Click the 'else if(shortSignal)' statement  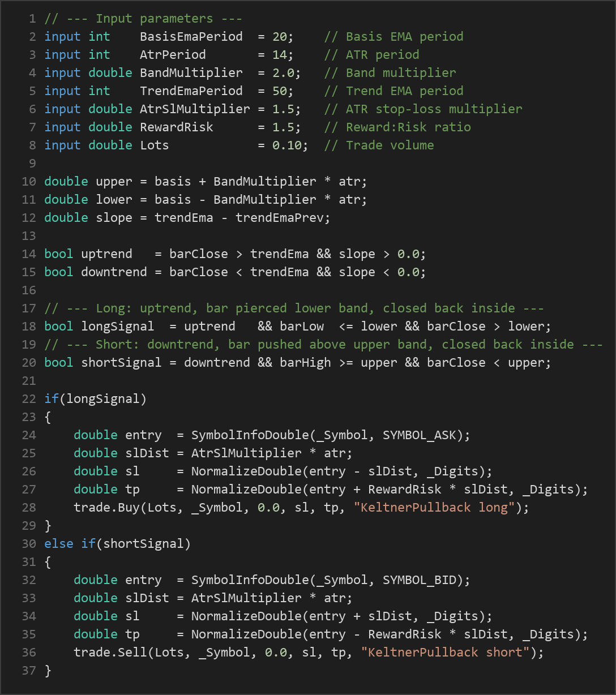118,544
